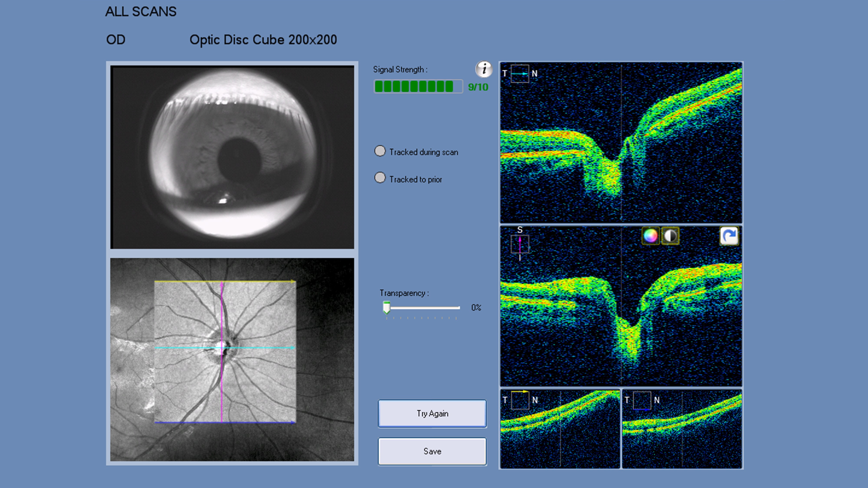The image size is (868, 488).
Task: Select the Tracked during scan radio button
Action: [x=380, y=151]
